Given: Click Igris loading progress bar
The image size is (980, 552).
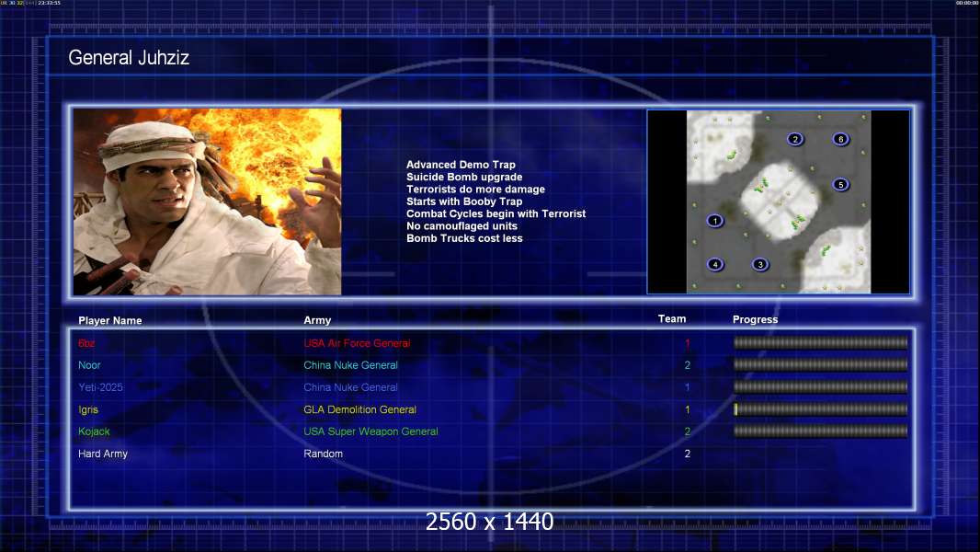Looking at the screenshot, I should [821, 409].
